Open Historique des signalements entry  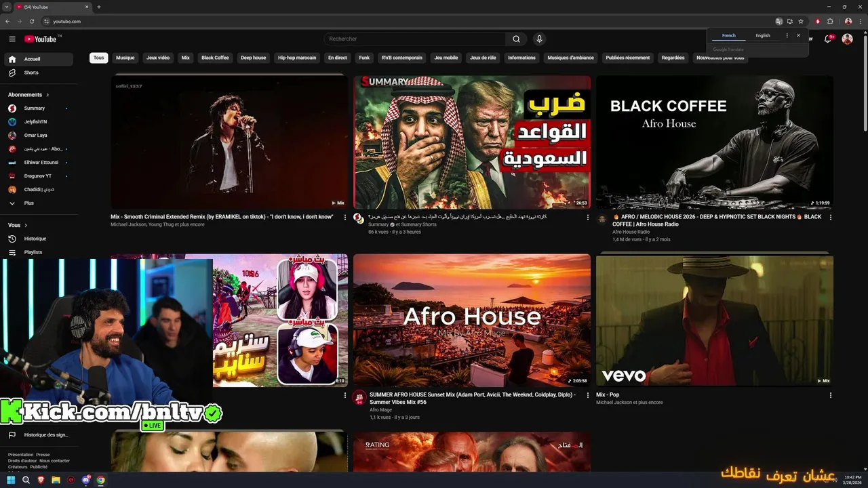[39, 435]
